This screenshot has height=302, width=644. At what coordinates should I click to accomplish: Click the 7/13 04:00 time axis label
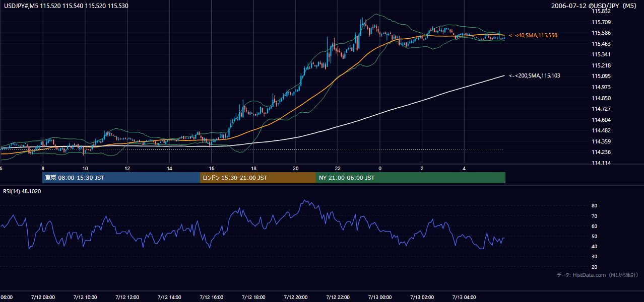coord(465,297)
